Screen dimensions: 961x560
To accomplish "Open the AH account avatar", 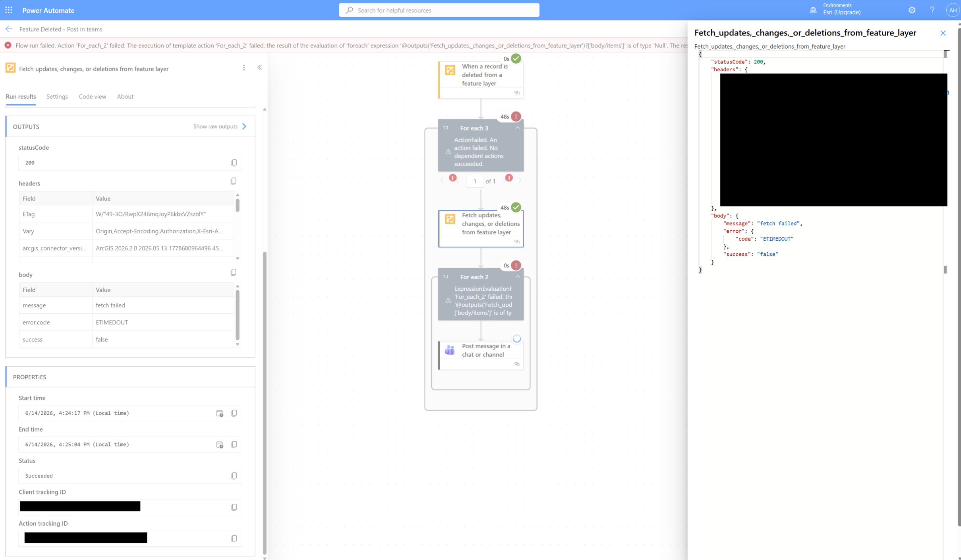I will [x=952, y=10].
